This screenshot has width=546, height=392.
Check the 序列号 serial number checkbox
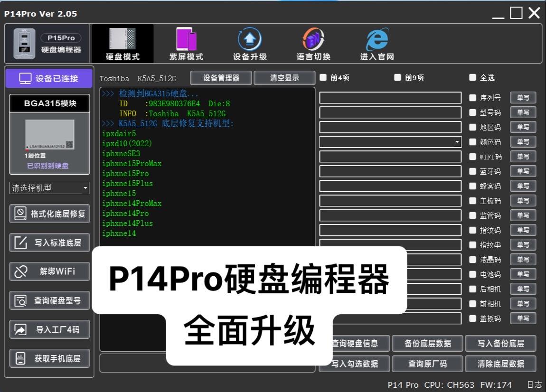472,98
